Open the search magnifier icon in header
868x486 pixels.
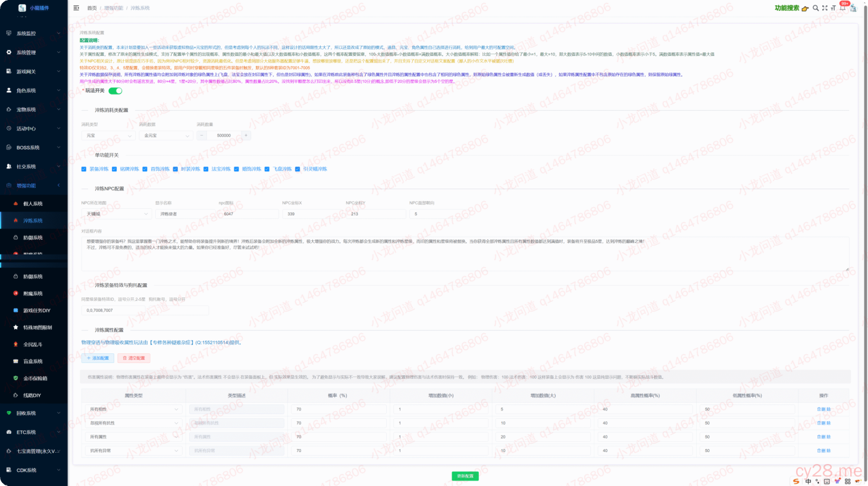(816, 8)
